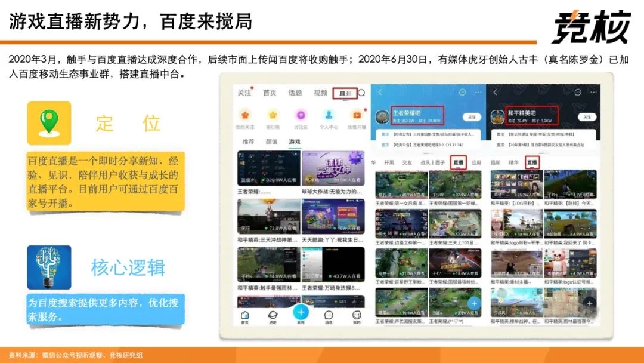Viewport: 644px width, 363px height.
Task: Go back from 王者荣耀吧 page arrow
Action: pyautogui.click(x=380, y=92)
